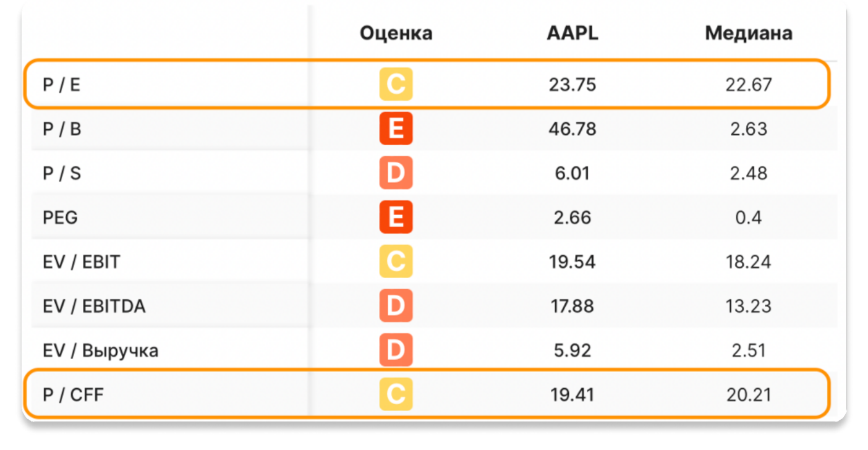The image size is (868, 450).
Task: Click the D grade badge for EV / EBITDA
Action: (396, 307)
